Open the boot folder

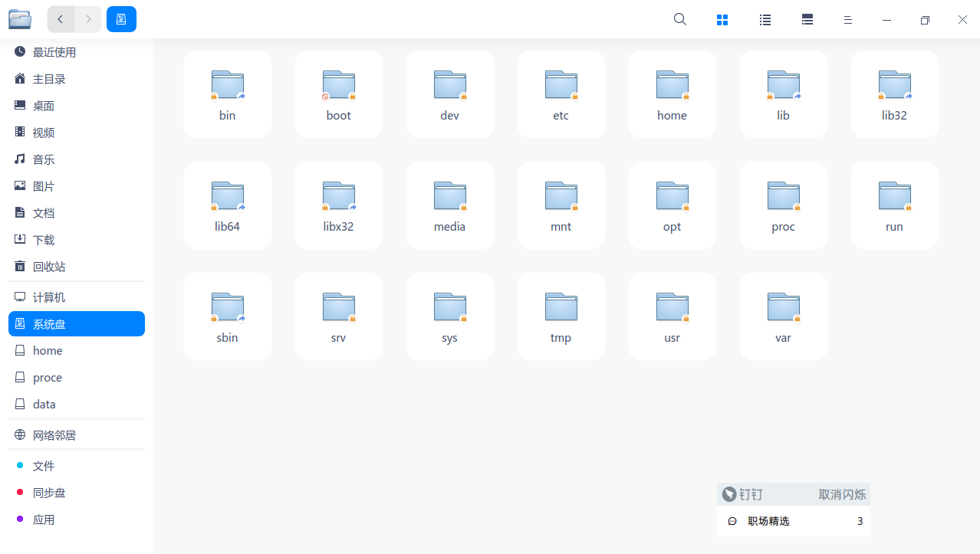(339, 94)
